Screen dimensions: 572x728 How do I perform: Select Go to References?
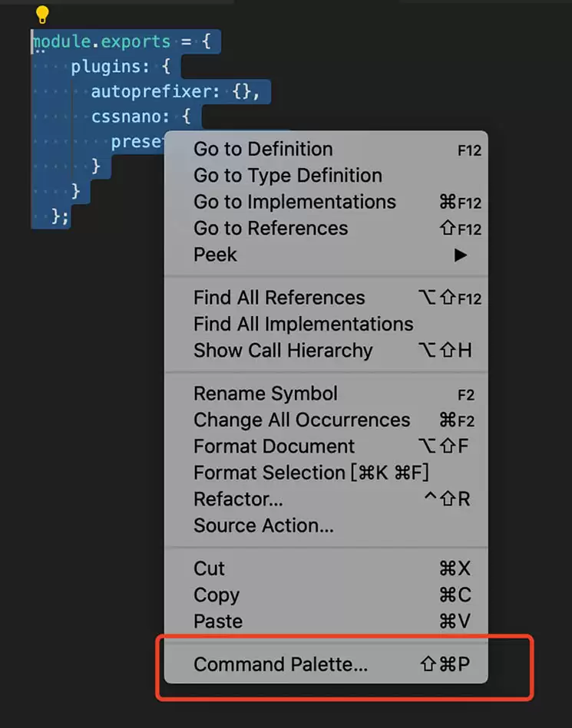pyautogui.click(x=270, y=228)
